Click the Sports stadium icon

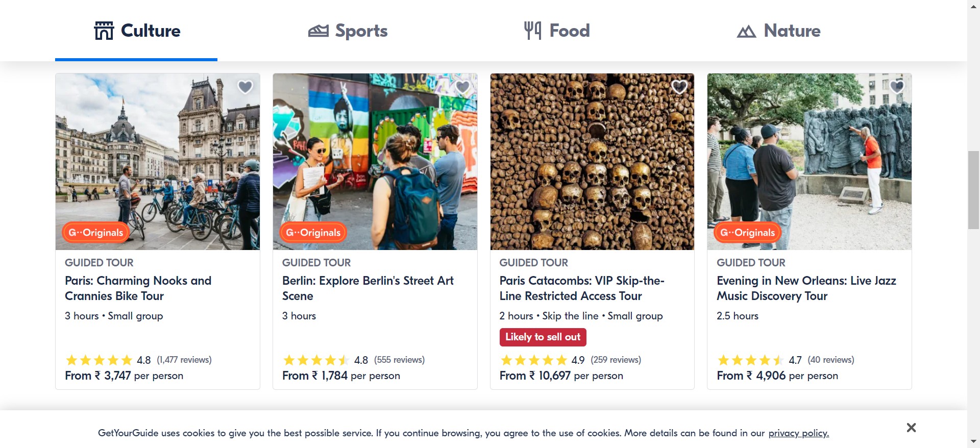click(x=318, y=31)
